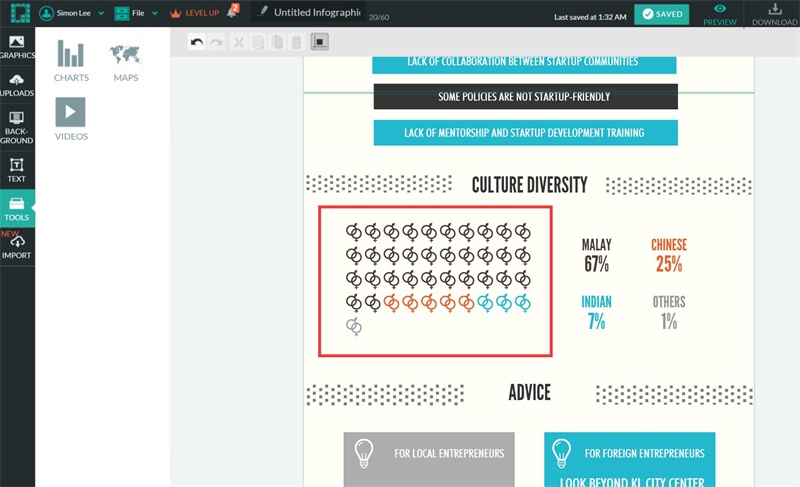800x487 pixels.
Task: Open the File dropdown menu
Action: 136,13
